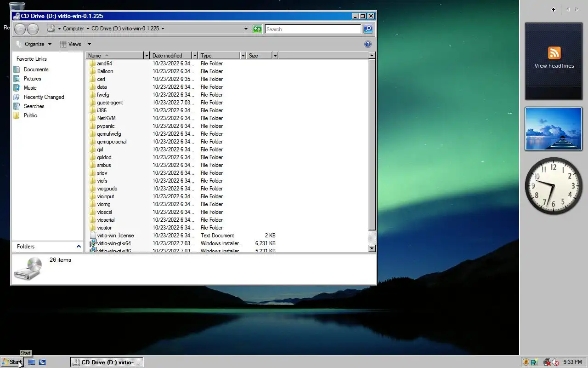Image resolution: width=588 pixels, height=368 pixels.
Task: Sort by the Size column header
Action: click(259, 56)
